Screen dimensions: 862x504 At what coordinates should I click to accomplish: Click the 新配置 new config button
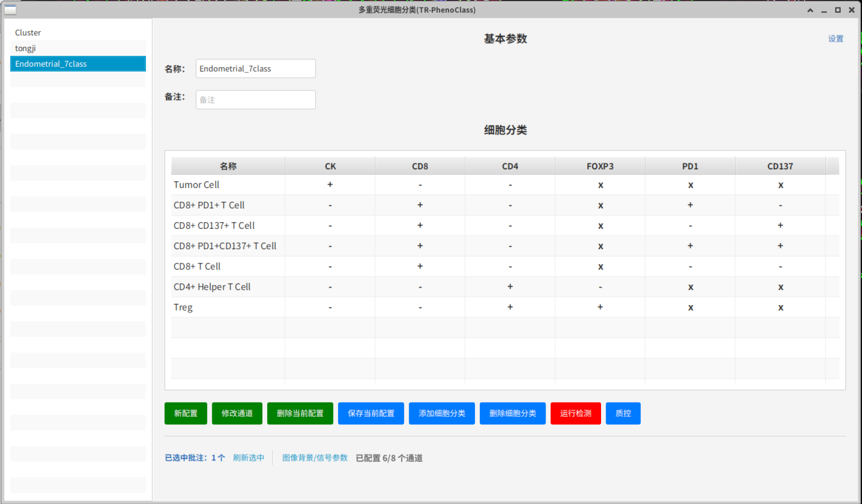pos(186,414)
